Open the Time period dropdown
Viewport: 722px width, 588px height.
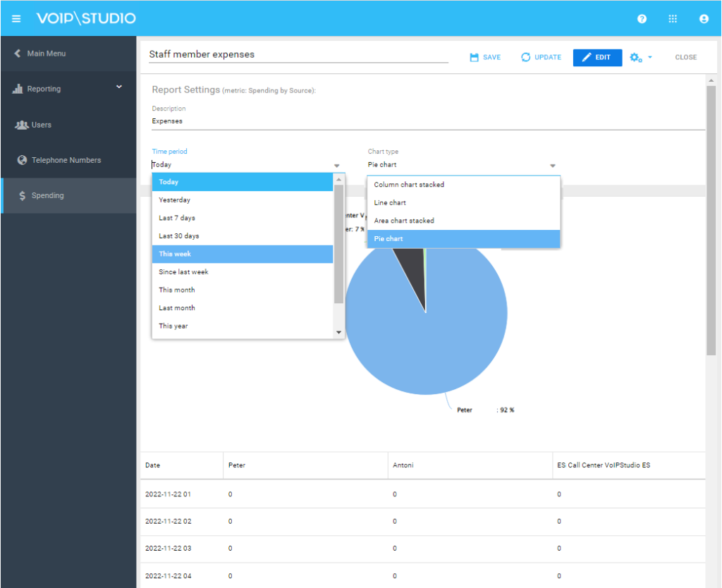(337, 164)
